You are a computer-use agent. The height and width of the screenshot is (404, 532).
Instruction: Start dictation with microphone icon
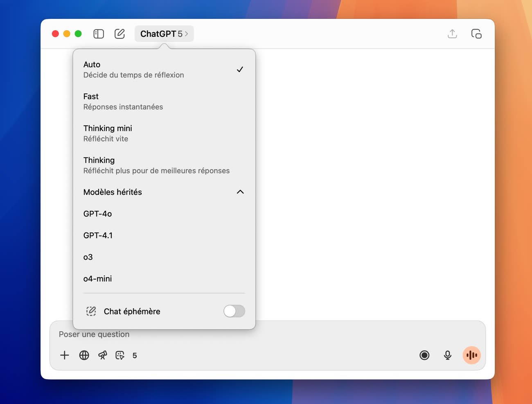coord(448,355)
